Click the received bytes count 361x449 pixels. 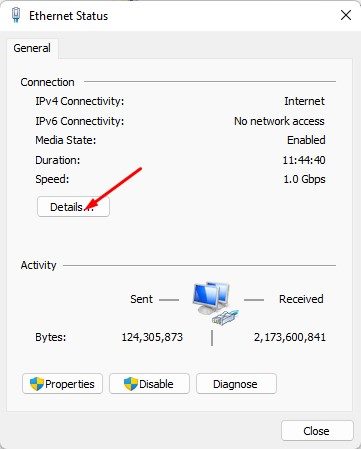pos(290,337)
